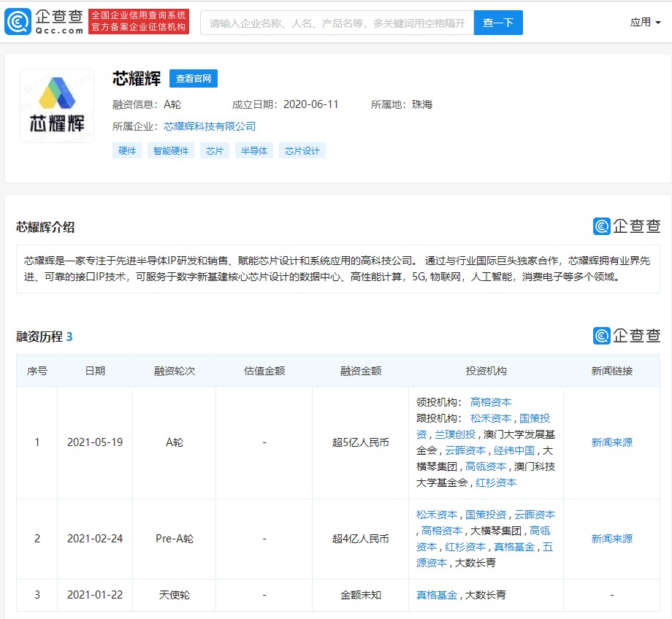Click 云晖资本 in the Pre-A轮 row
The width and height of the screenshot is (672, 619).
tap(535, 515)
